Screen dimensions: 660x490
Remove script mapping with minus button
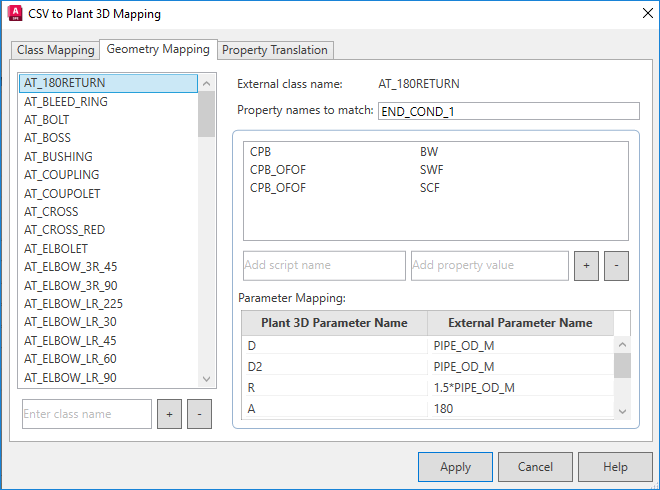pos(616,266)
